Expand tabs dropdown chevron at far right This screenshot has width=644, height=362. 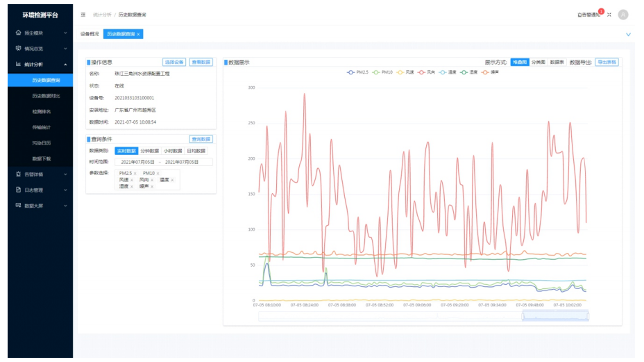(x=628, y=34)
